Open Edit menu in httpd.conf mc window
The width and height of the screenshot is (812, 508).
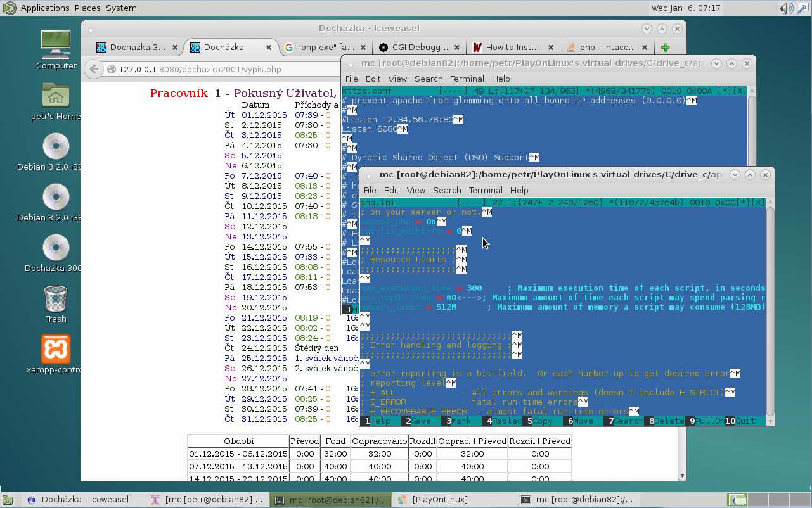[x=373, y=79]
